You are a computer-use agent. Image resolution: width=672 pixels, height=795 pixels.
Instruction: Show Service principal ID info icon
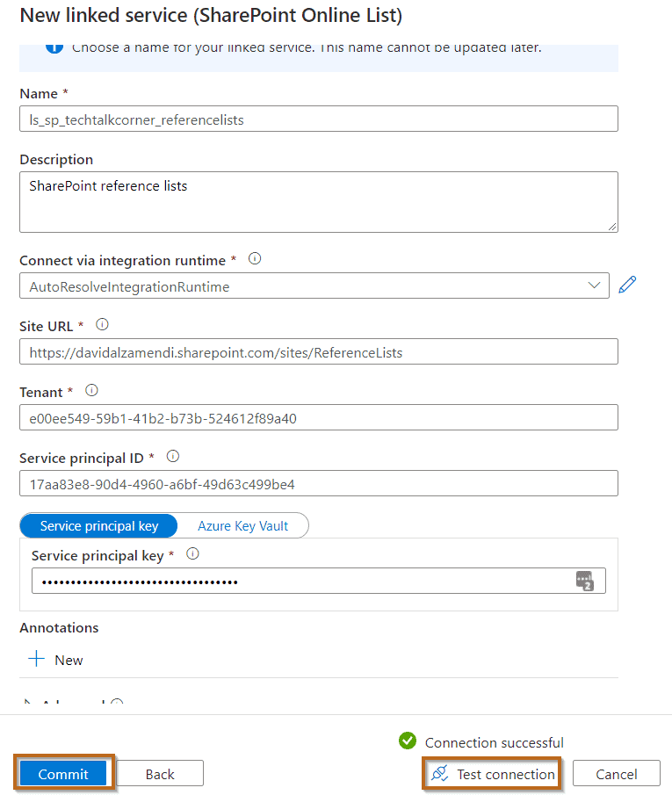(173, 456)
